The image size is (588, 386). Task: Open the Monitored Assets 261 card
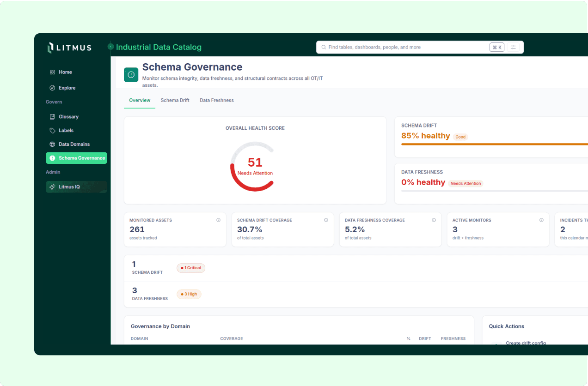(175, 229)
